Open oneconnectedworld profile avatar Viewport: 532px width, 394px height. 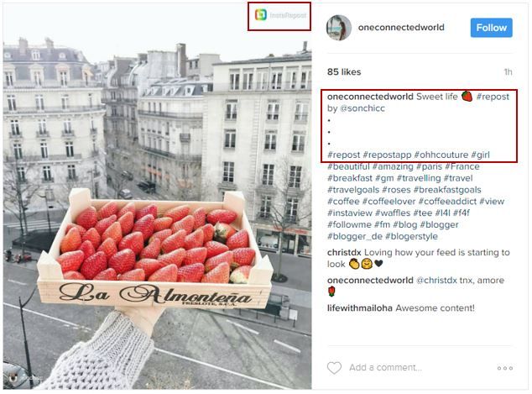338,28
